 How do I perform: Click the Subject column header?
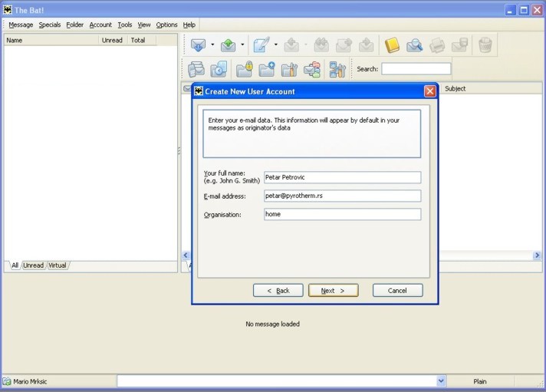pyautogui.click(x=490, y=88)
